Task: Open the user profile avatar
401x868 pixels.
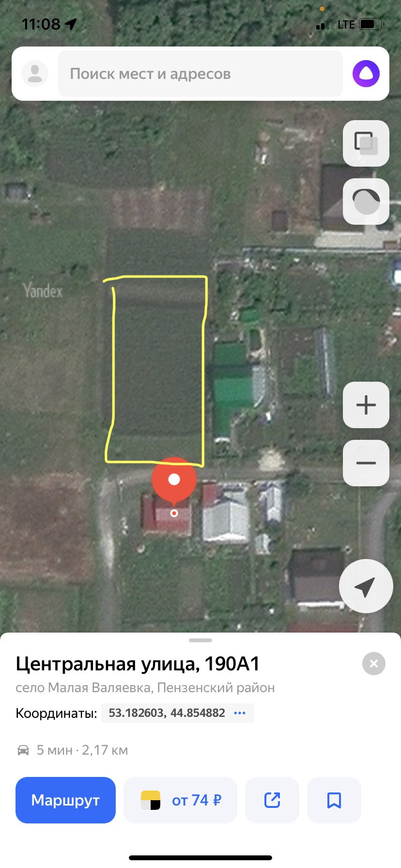Action: (35, 74)
